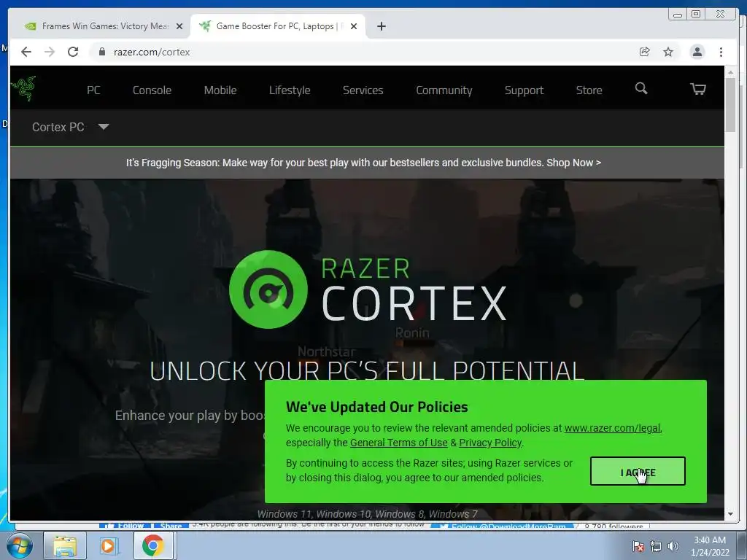Screen dimensions: 747x560
Task: Open the Chrome profile avatar icon
Action: pos(697,52)
